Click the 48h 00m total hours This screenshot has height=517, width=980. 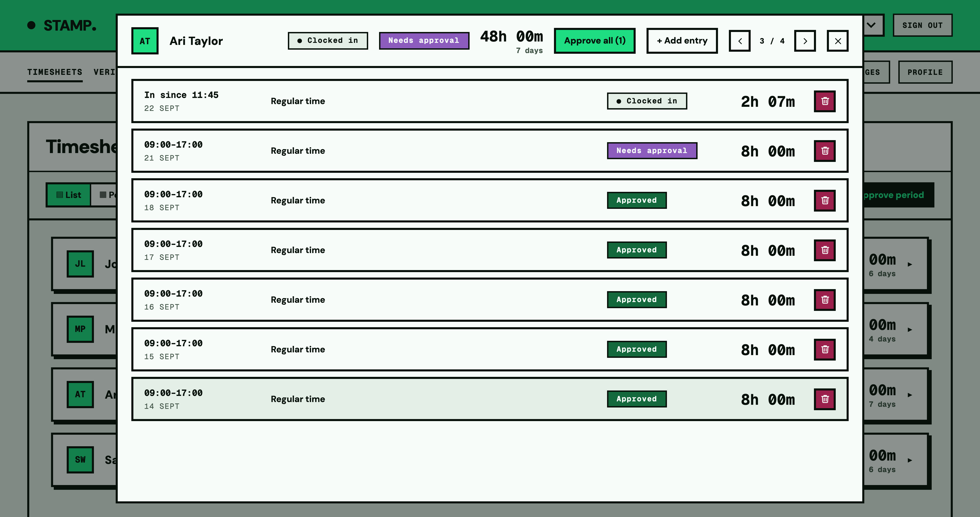pyautogui.click(x=512, y=37)
